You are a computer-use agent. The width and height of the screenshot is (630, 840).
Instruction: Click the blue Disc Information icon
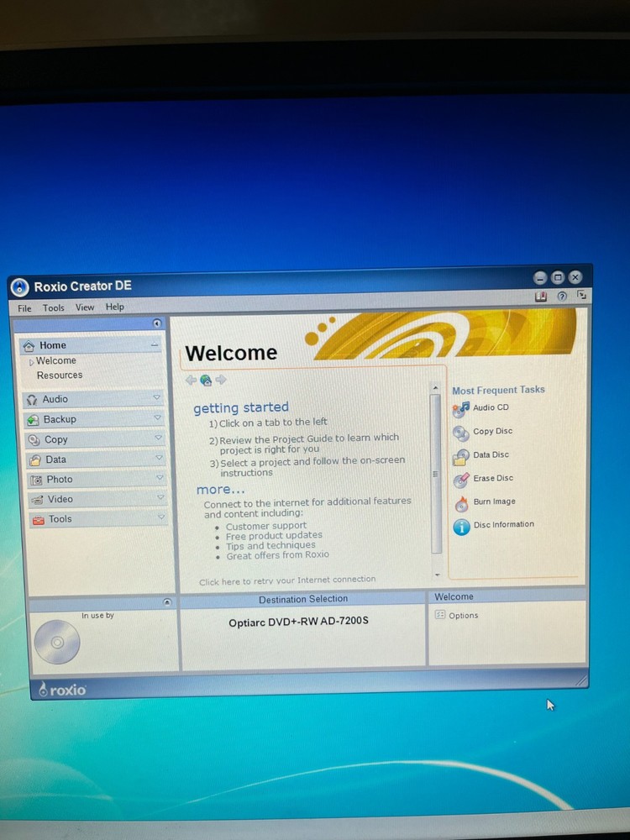click(x=461, y=528)
